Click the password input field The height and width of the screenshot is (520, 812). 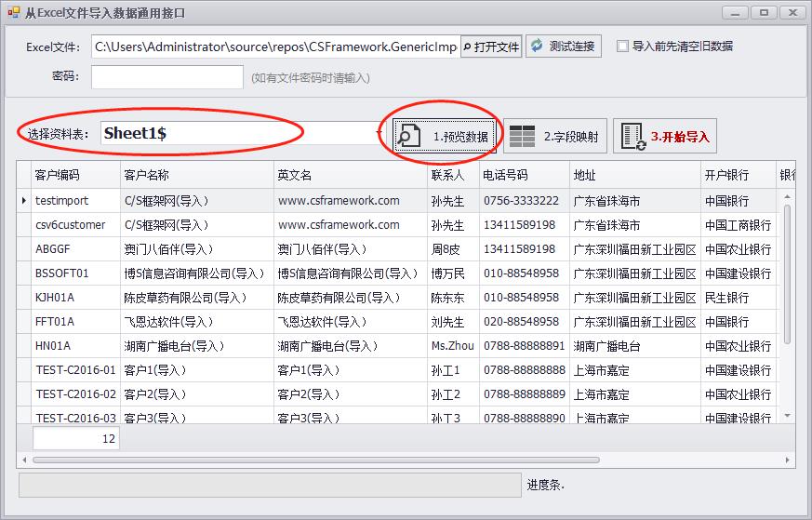point(167,77)
